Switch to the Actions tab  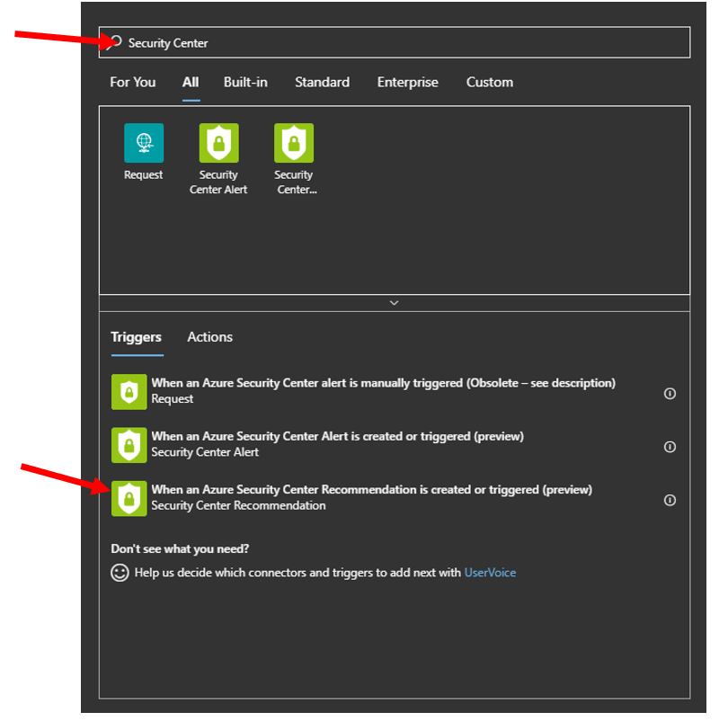[x=209, y=337]
